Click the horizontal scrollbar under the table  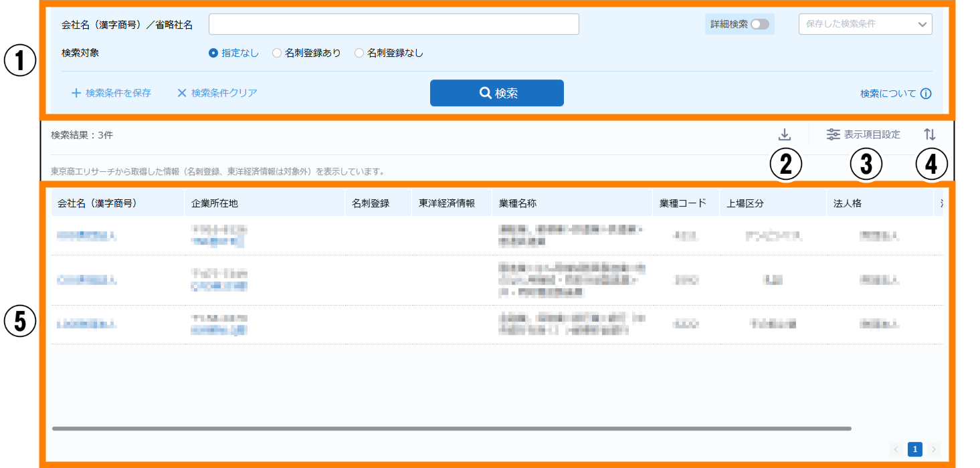tap(452, 428)
